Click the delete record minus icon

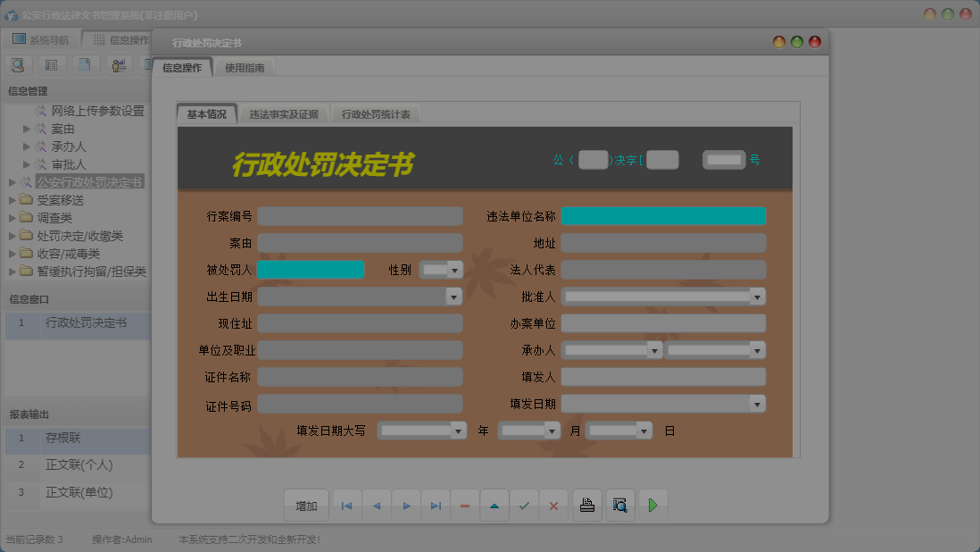click(x=465, y=506)
